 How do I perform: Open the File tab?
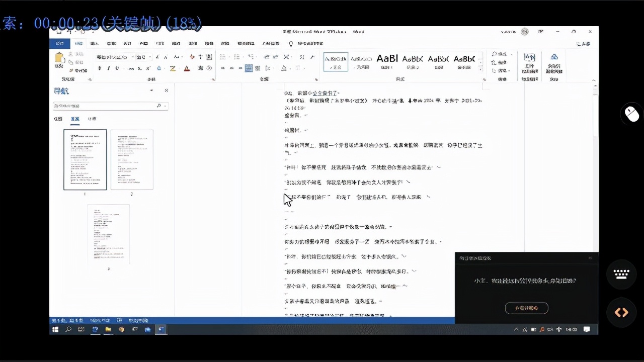click(59, 44)
